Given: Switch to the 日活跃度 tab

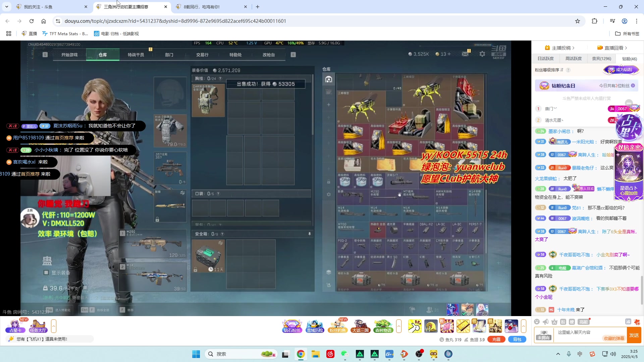Looking at the screenshot, I should point(546,59).
